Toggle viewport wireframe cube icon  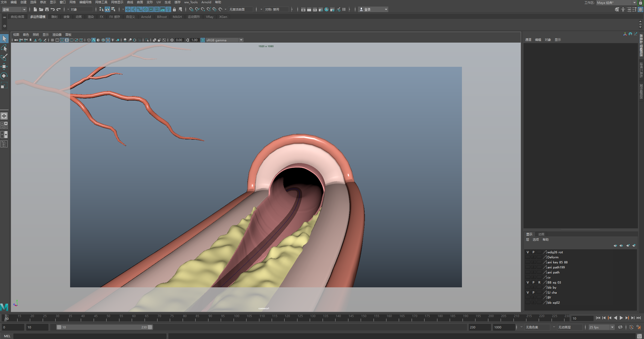pyautogui.click(x=89, y=40)
